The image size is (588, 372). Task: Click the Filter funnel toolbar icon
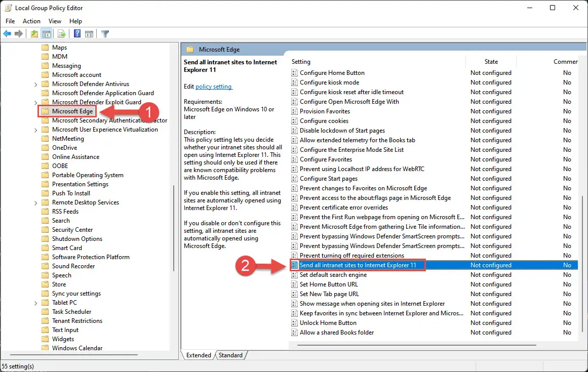click(105, 34)
